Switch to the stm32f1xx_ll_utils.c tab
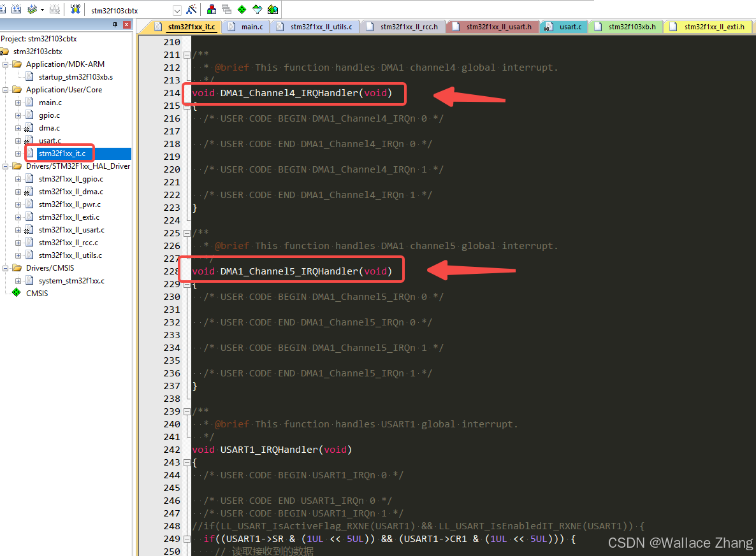 tap(315, 27)
